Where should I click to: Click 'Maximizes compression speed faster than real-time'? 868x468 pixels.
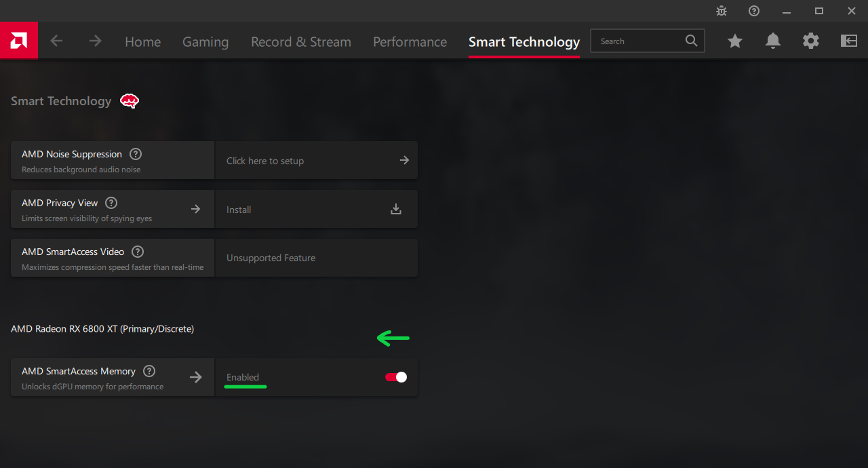(x=113, y=267)
